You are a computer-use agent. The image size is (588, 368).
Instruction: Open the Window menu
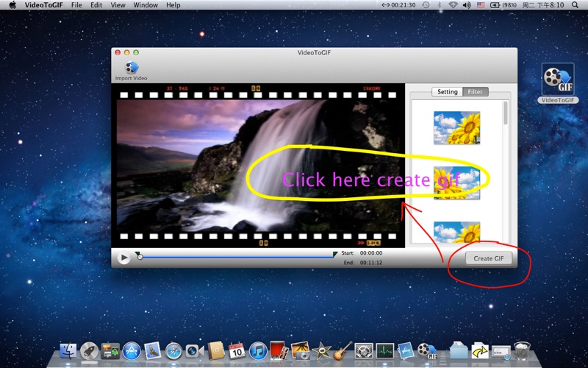[x=146, y=5]
